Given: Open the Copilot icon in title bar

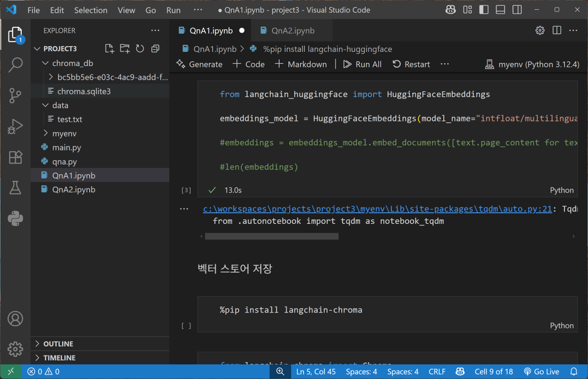Looking at the screenshot, I should pos(450,9).
